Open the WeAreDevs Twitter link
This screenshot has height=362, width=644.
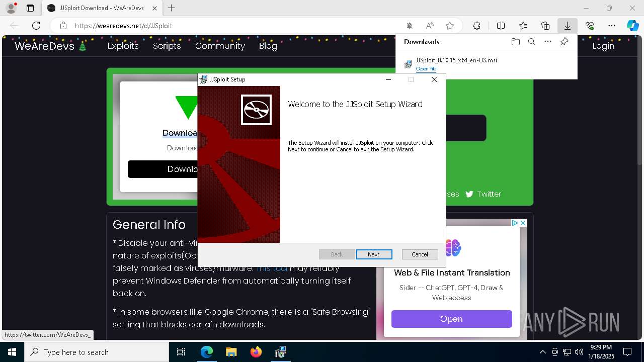[x=483, y=194]
